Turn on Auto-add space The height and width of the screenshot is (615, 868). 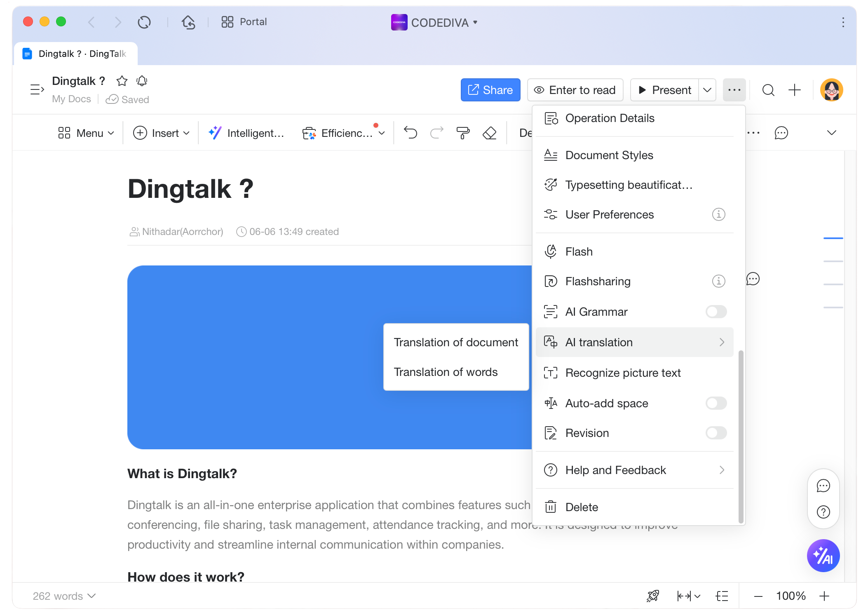point(716,403)
